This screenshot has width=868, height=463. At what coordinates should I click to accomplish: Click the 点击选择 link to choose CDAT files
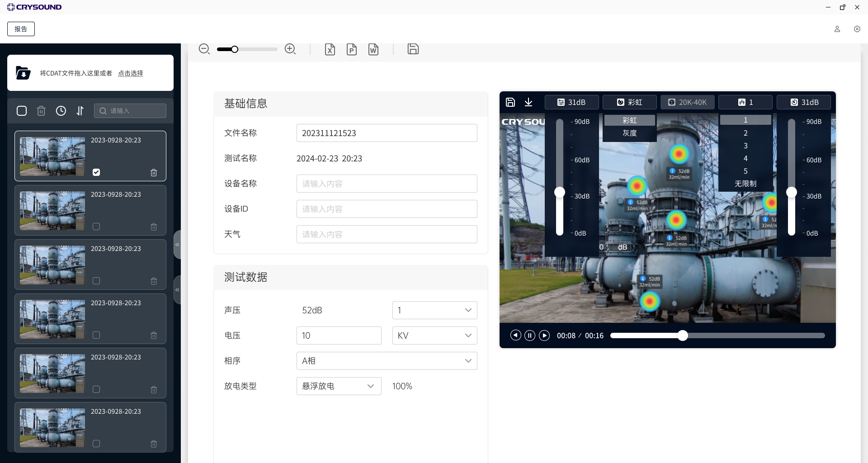tap(130, 73)
